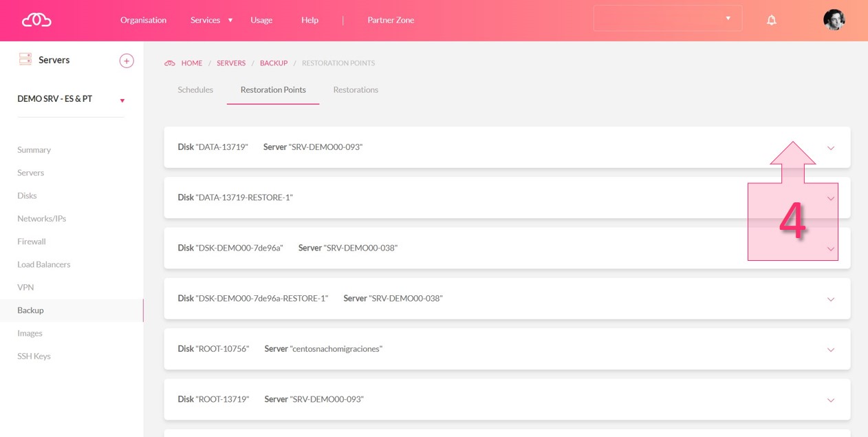Expand the ROOT-13719 disk row

pyautogui.click(x=830, y=400)
